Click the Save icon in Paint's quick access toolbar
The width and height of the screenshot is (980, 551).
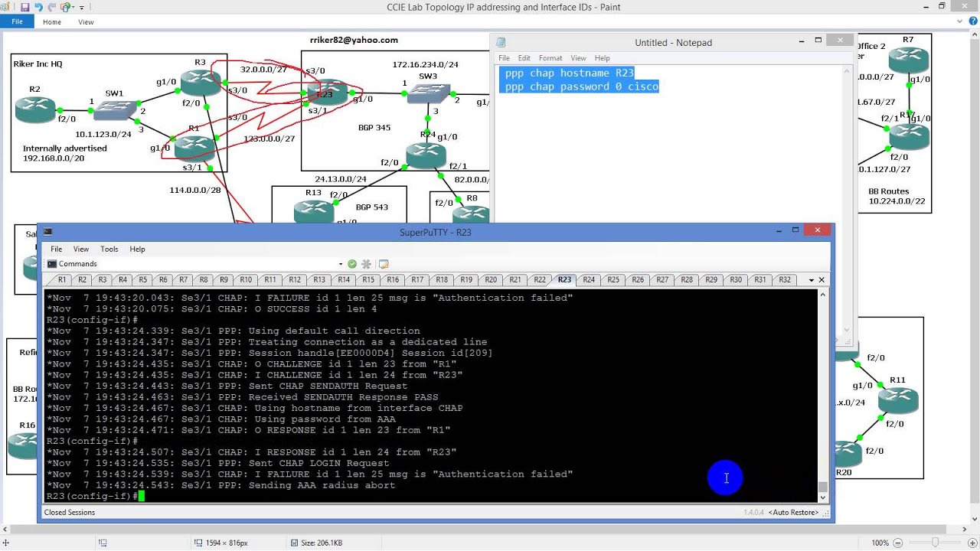(x=27, y=7)
